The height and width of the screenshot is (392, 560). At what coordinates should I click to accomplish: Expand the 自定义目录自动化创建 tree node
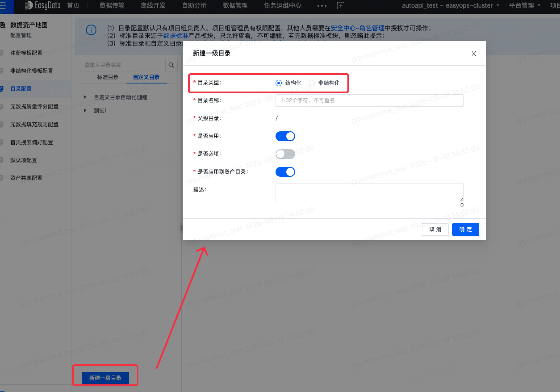point(85,97)
